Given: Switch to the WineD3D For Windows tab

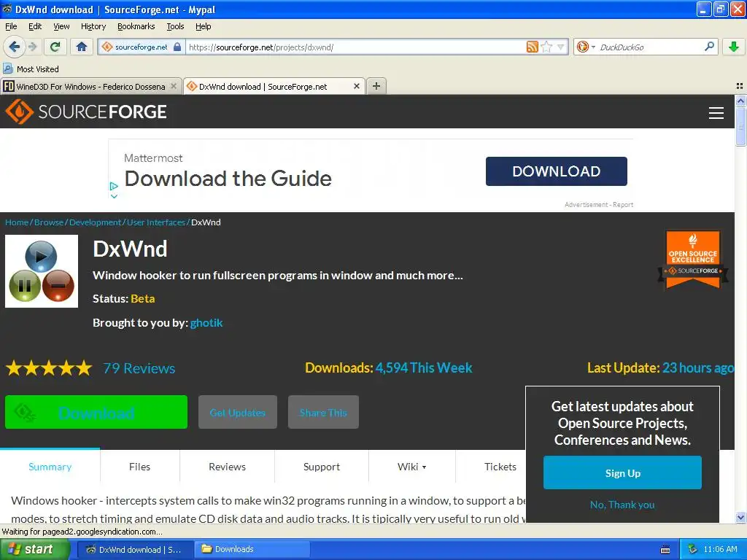Looking at the screenshot, I should click(90, 86).
